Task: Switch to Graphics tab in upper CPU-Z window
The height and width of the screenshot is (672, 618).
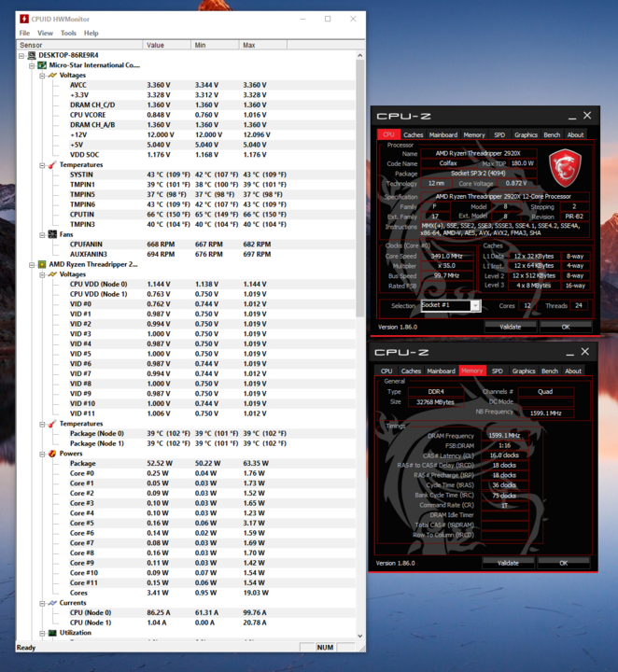Action: 526,134
